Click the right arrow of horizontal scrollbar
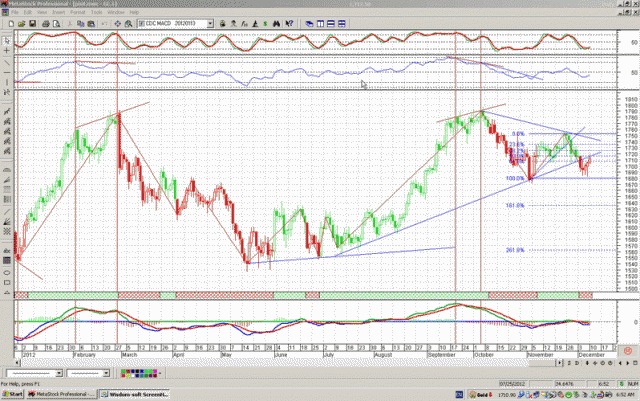The height and width of the screenshot is (401, 640). tap(560, 363)
